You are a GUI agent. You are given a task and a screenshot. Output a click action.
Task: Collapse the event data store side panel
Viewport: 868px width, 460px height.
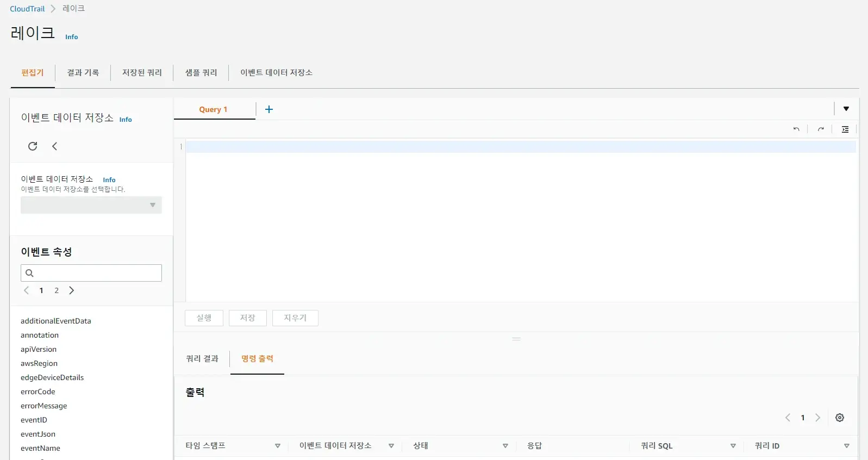(54, 146)
